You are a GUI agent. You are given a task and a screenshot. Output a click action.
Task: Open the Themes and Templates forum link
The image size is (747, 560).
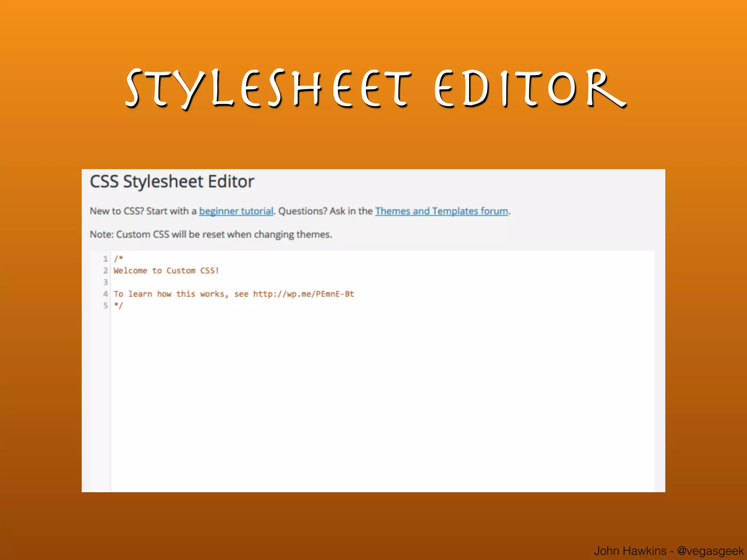(x=442, y=211)
